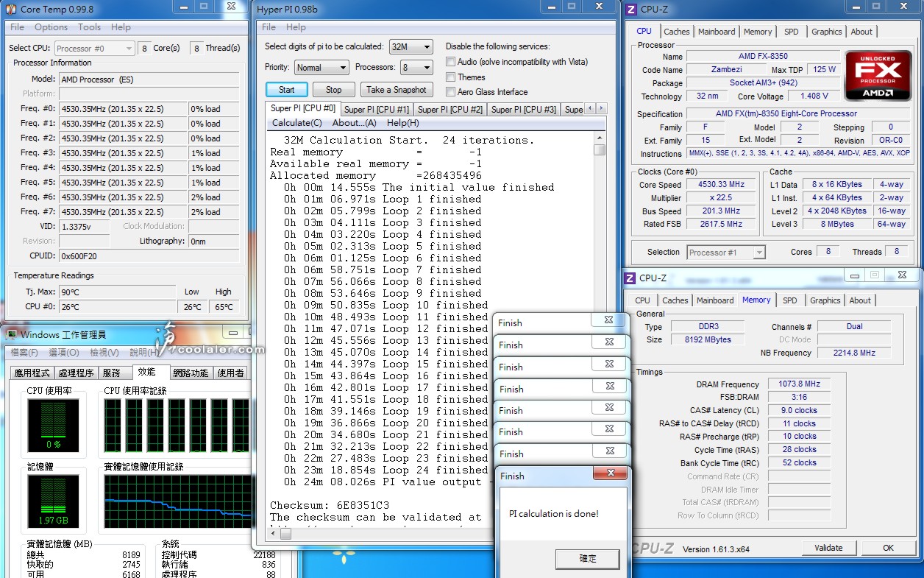The image size is (924, 578).
Task: Open Mainboard tab in top CPU-Z window
Action: [717, 32]
